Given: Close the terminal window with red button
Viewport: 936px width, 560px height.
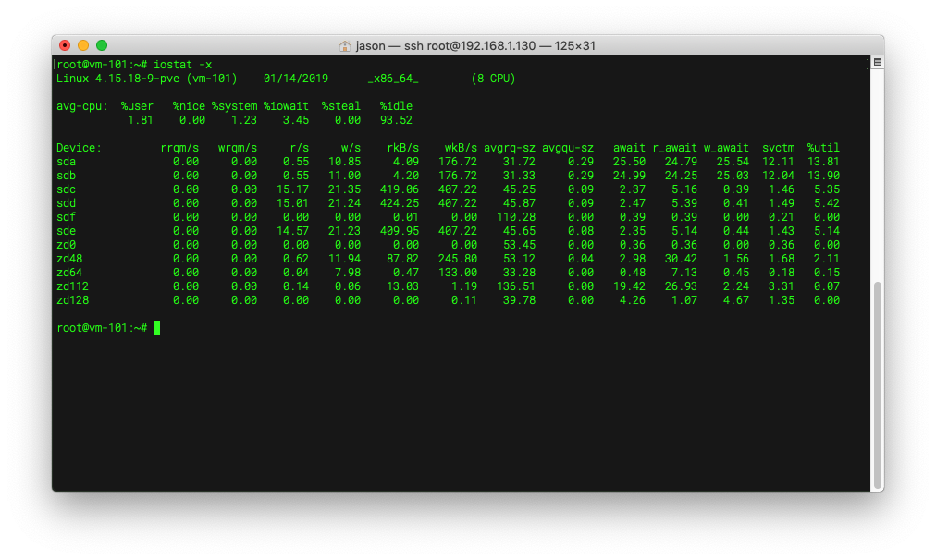Looking at the screenshot, I should coord(65,45).
